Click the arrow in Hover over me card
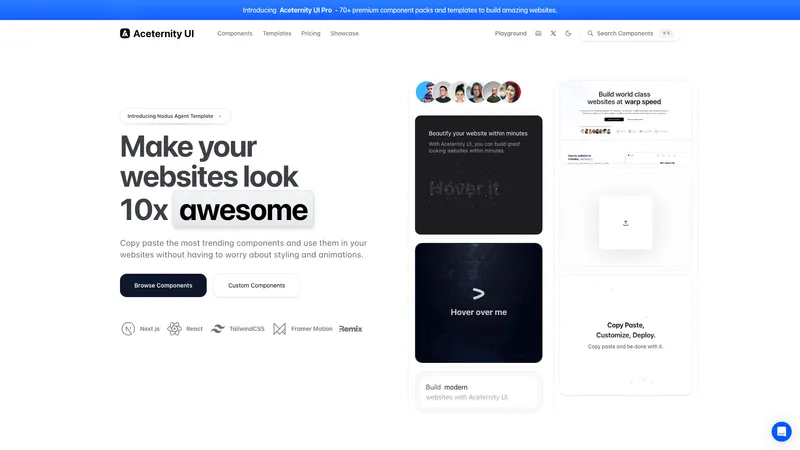 [478, 293]
